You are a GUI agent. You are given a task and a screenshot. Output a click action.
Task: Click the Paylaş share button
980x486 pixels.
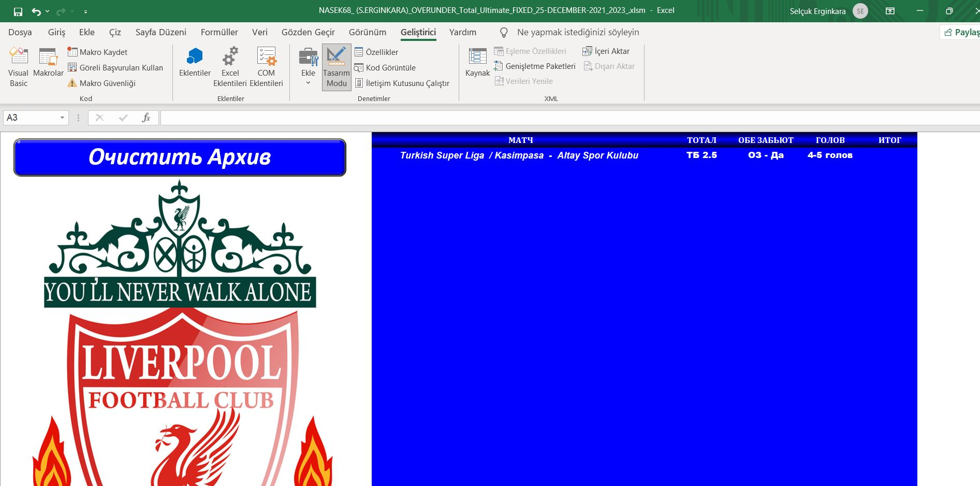[961, 32]
